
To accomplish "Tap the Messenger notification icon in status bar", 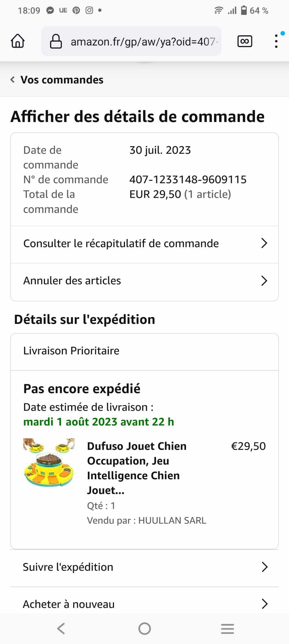I will click(50, 10).
